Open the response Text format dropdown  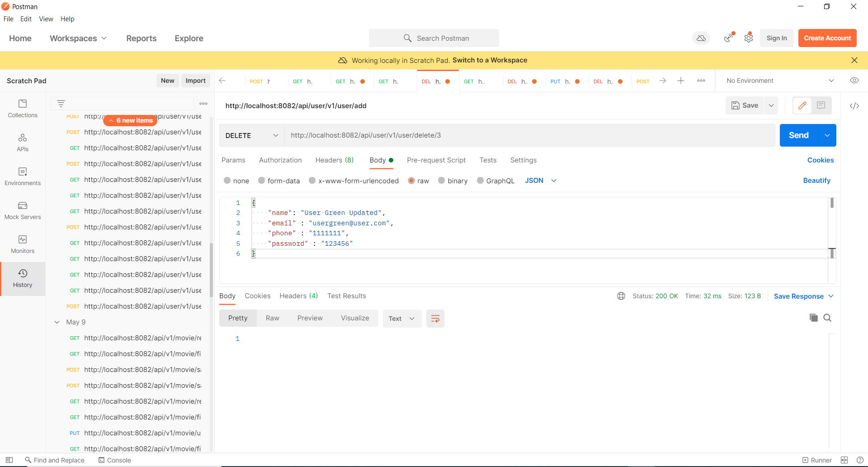click(x=402, y=319)
